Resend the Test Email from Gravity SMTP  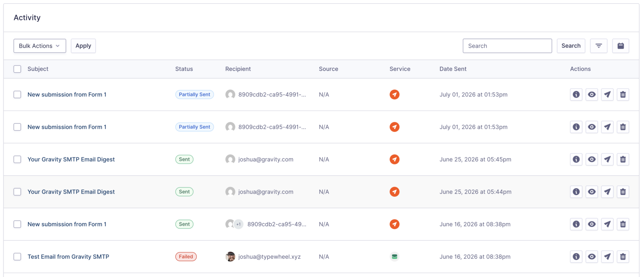(x=607, y=257)
